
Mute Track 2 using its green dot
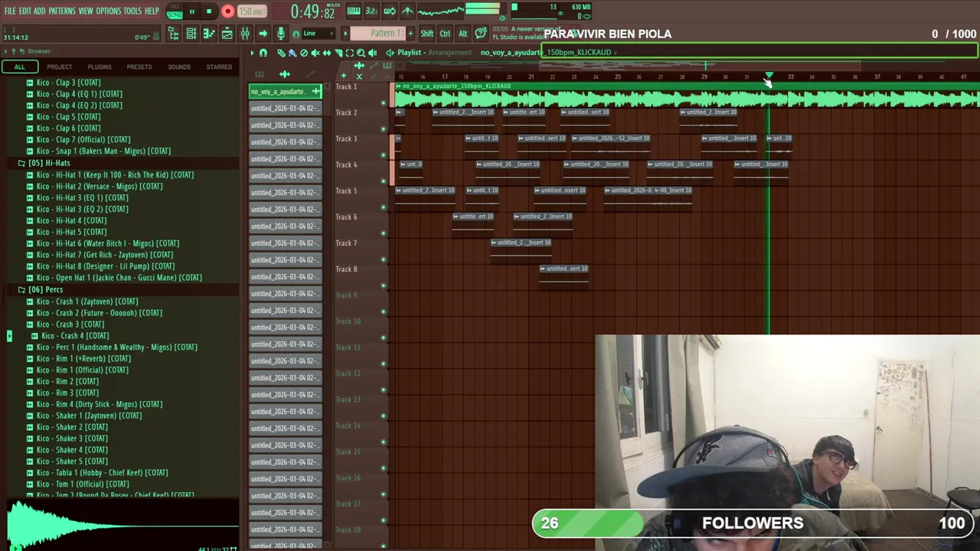point(384,129)
